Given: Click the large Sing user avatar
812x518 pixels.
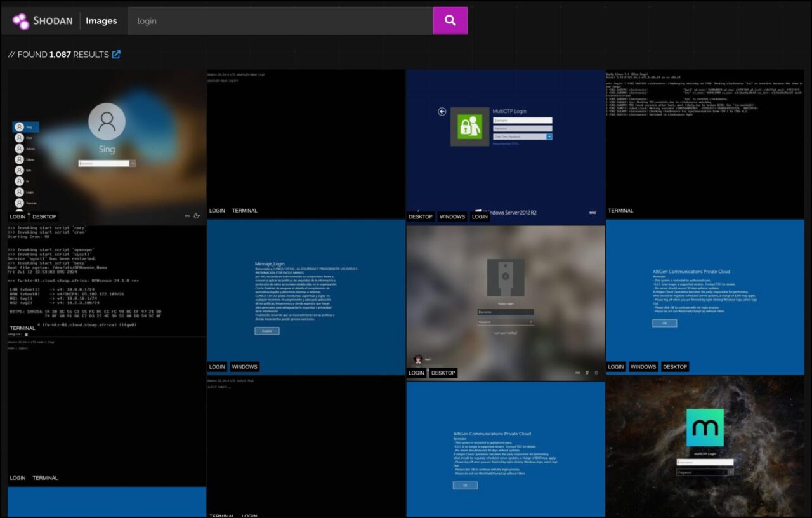Looking at the screenshot, I should coord(107,121).
